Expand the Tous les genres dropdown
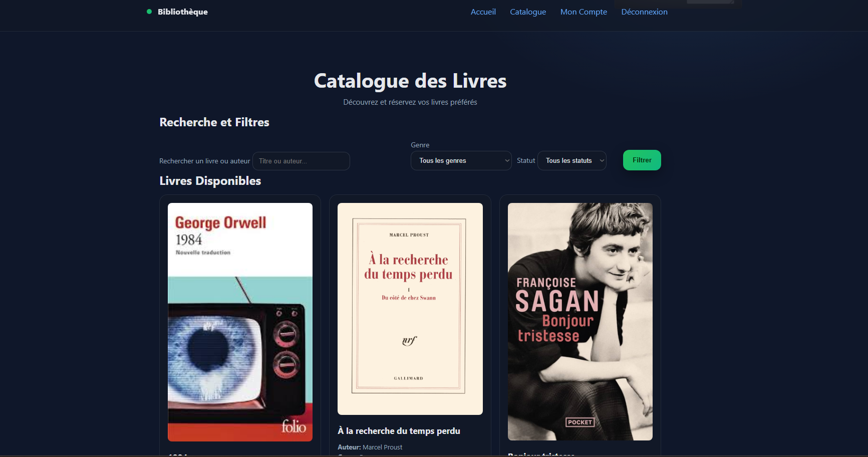 pos(461,160)
